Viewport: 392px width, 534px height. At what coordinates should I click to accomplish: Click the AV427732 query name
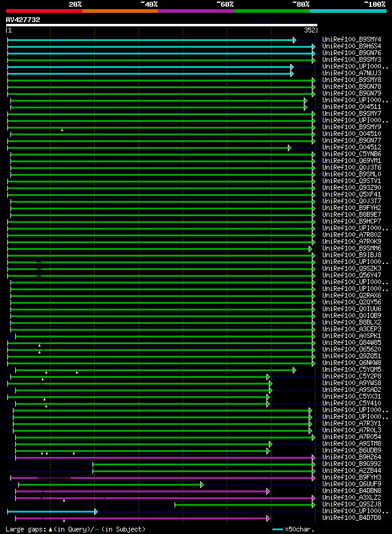[x=23, y=20]
